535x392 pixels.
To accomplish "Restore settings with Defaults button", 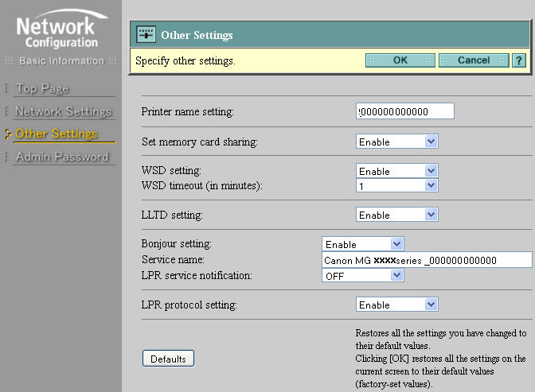I will 168,359.
